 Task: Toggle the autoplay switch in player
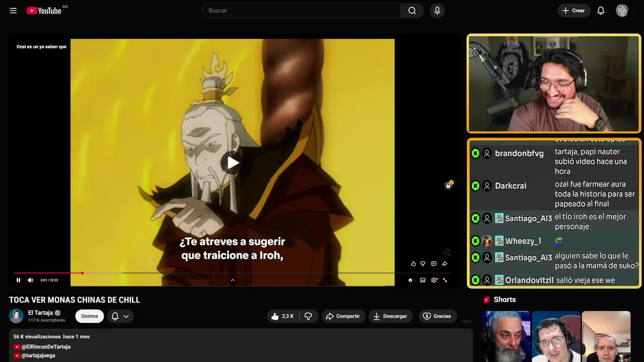(411, 280)
